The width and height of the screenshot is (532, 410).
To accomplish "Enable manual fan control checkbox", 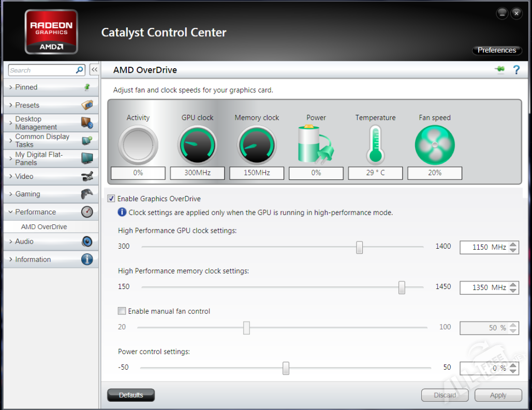I will click(122, 311).
